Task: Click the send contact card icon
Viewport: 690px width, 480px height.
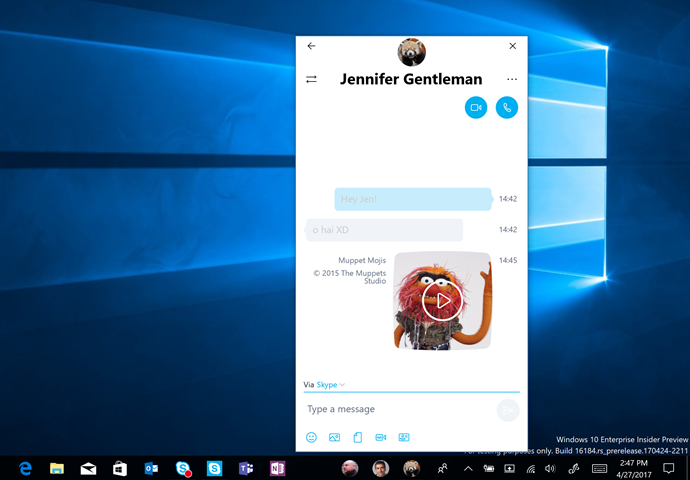Action: pos(404,437)
